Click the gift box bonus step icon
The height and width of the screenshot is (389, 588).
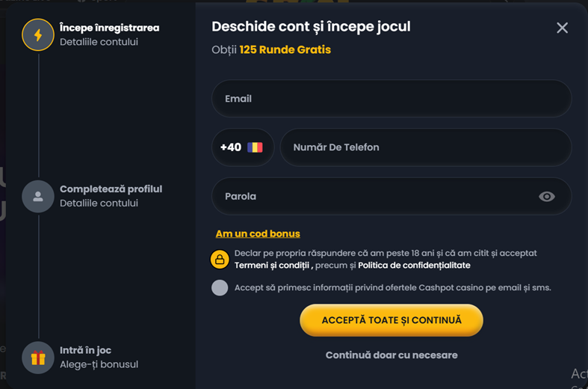coord(38,358)
